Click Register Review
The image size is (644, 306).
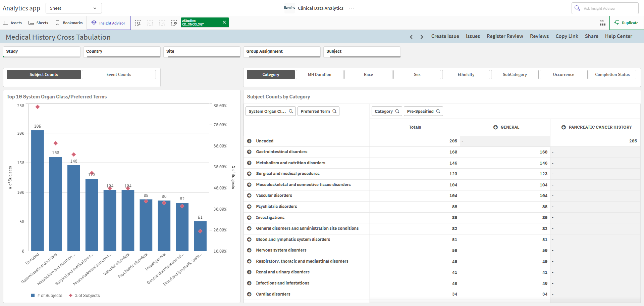505,36
